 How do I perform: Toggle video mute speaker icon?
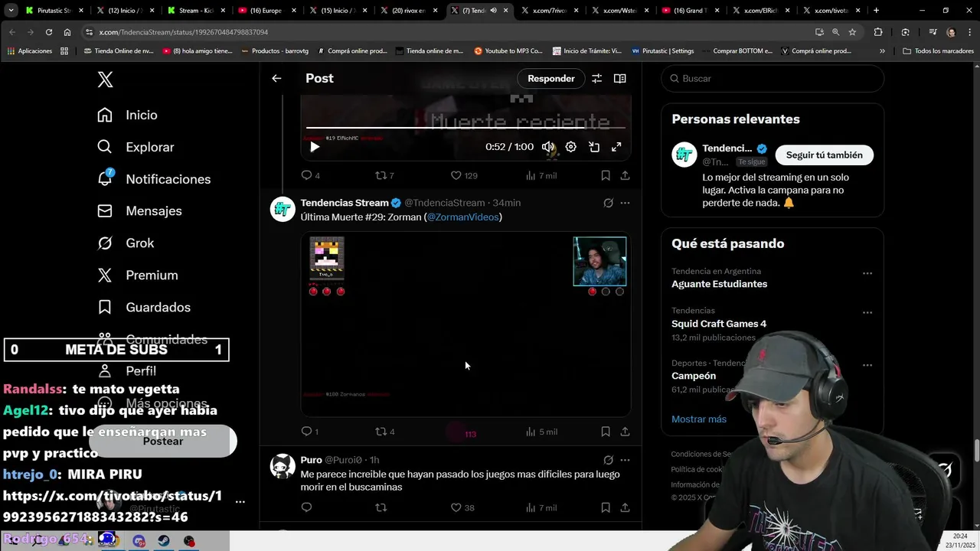(548, 147)
